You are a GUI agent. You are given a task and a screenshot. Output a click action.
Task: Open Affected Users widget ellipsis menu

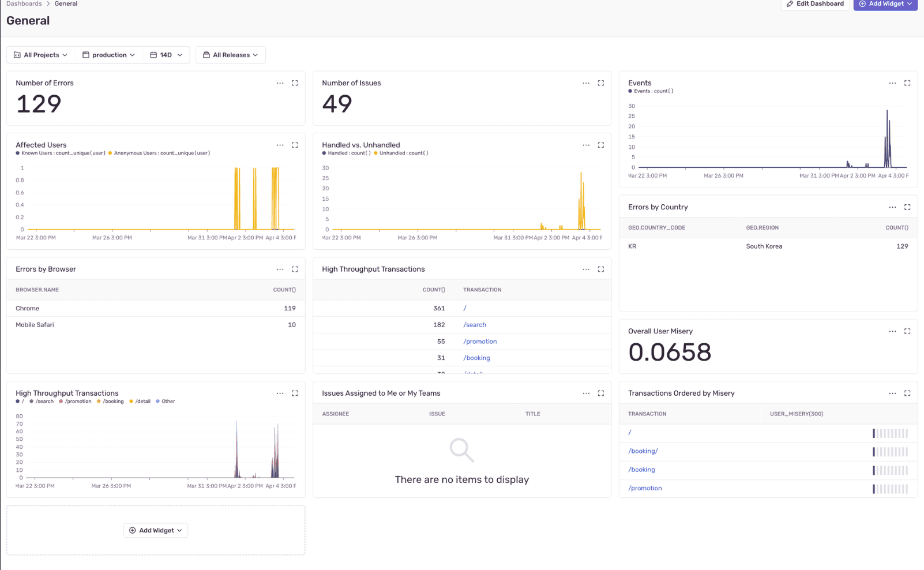(280, 145)
